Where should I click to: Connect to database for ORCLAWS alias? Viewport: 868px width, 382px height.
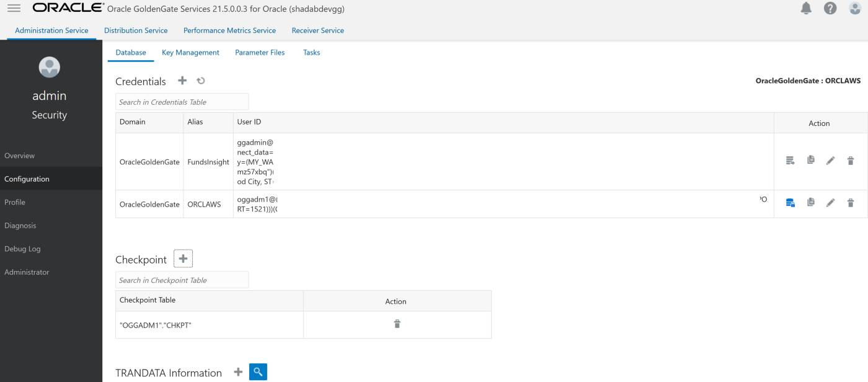[x=790, y=203]
